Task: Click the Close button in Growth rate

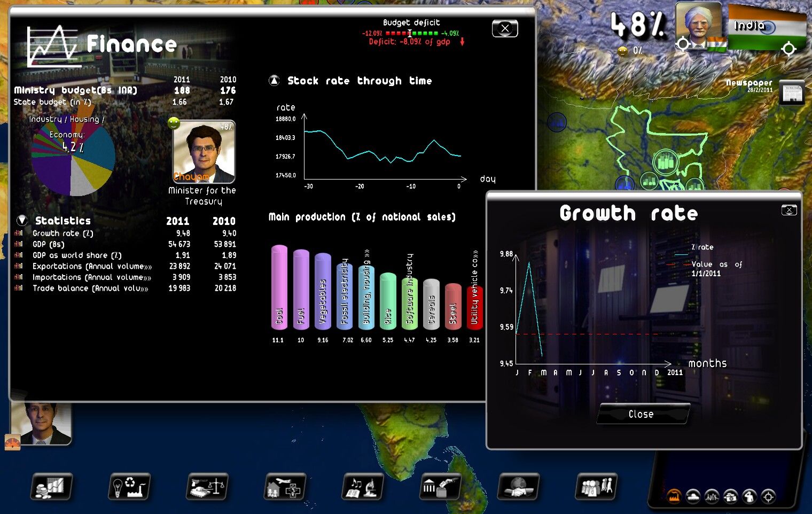Action: [643, 414]
